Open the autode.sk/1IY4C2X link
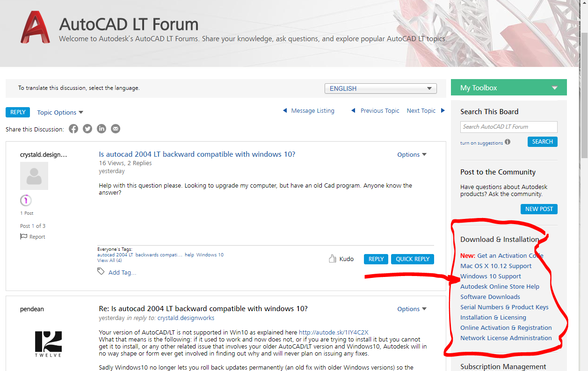 (x=334, y=333)
